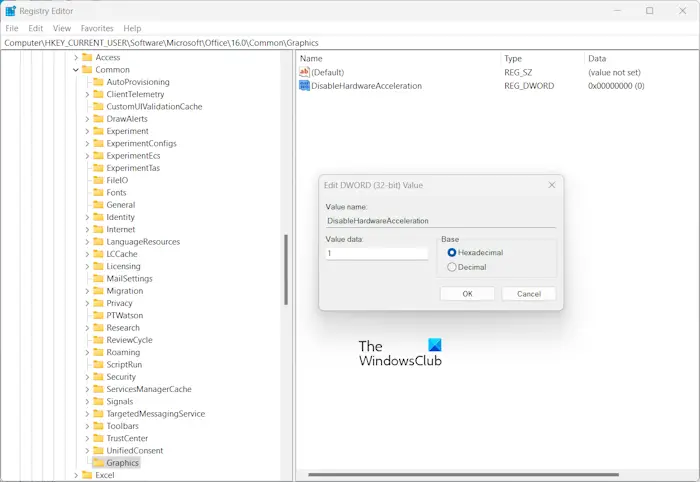The image size is (700, 482).
Task: Open the File menu
Action: [x=12, y=28]
